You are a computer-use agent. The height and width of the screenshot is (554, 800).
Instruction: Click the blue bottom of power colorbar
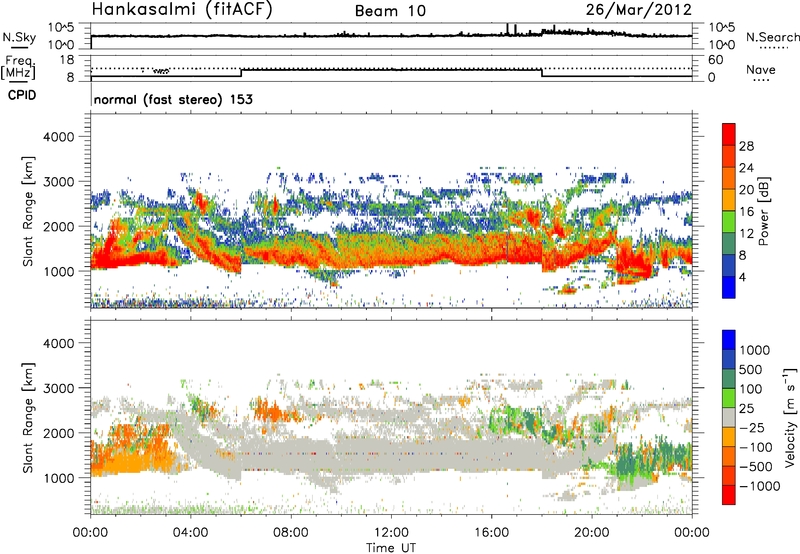pos(729,287)
